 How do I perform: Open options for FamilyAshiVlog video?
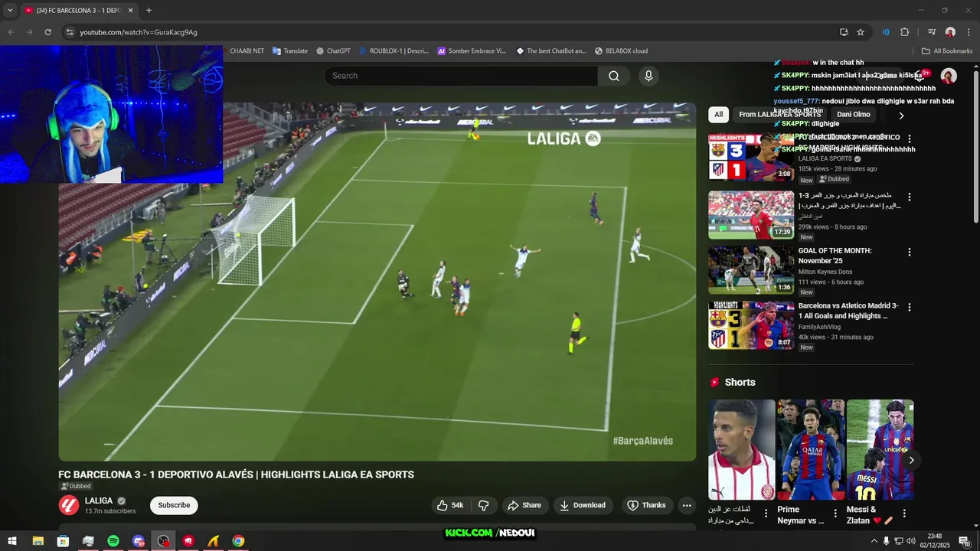[x=910, y=308]
